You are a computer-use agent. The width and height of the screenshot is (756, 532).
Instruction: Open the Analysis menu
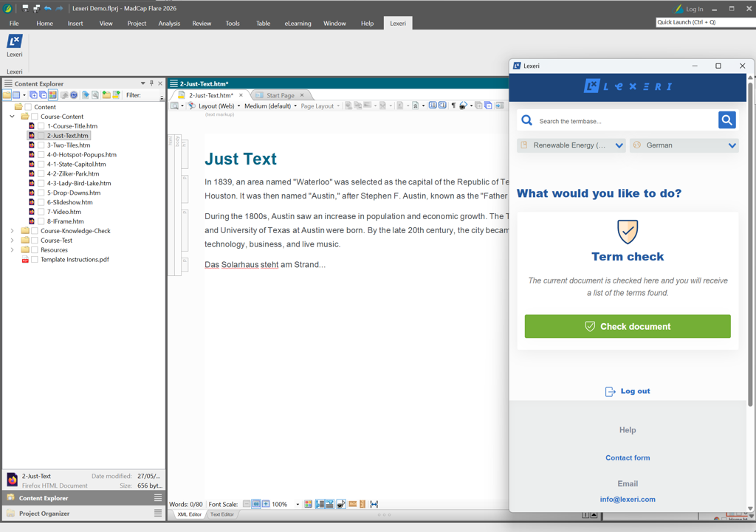[x=169, y=23]
